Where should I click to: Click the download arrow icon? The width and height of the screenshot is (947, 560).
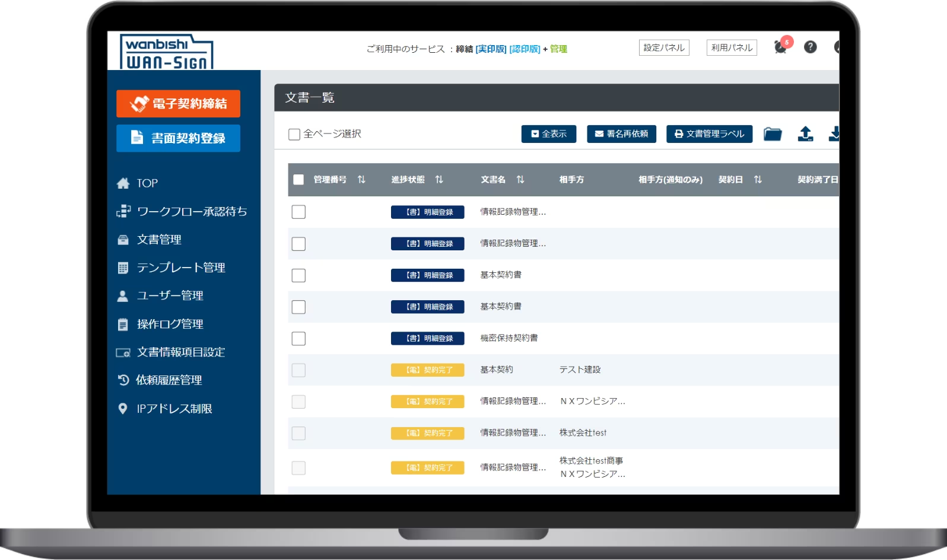[834, 133]
